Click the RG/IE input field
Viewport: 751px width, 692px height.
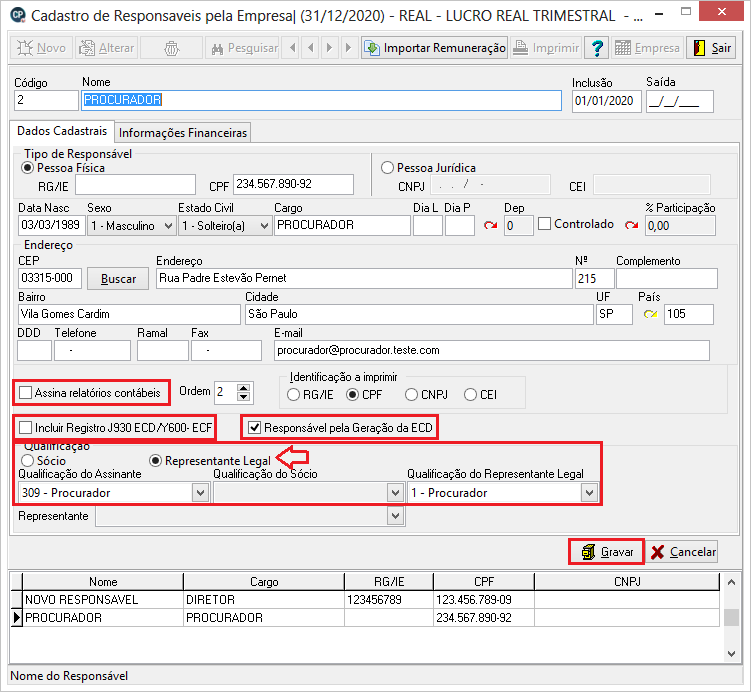tap(136, 185)
